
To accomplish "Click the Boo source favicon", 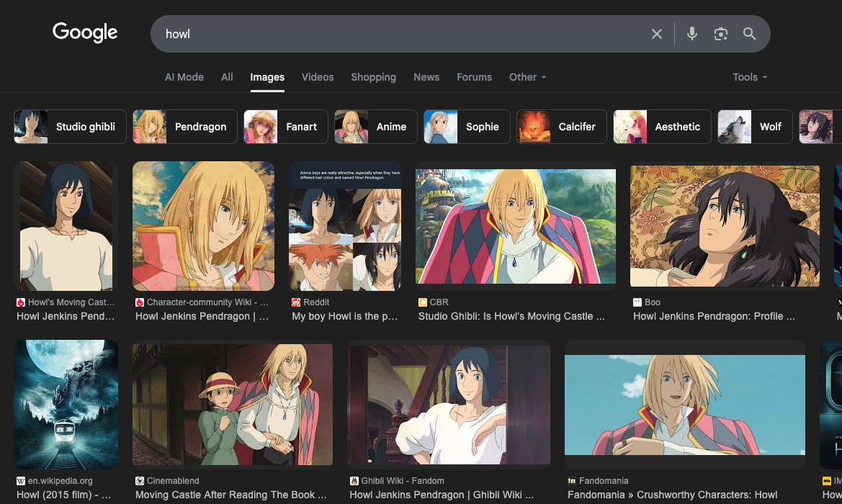I will 637,302.
